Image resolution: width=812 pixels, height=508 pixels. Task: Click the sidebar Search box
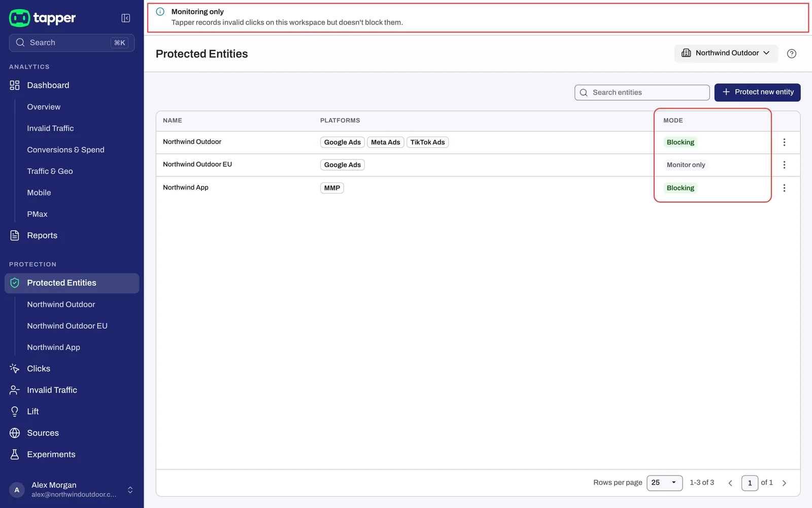click(x=72, y=43)
